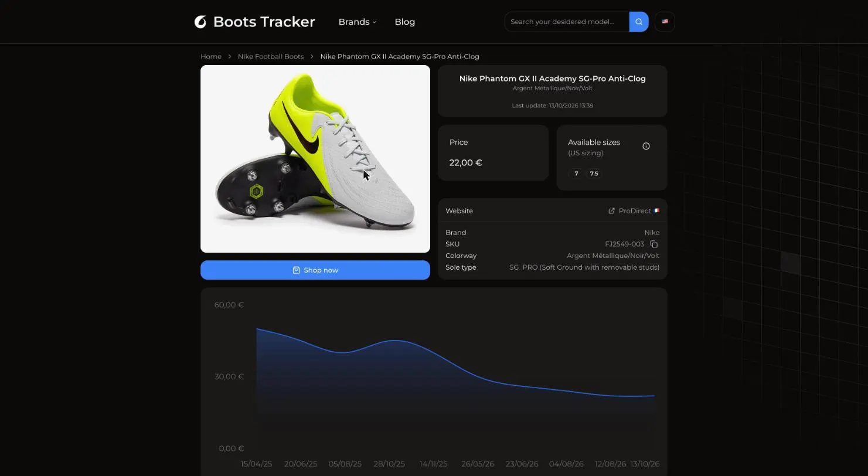The width and height of the screenshot is (868, 476).
Task: Focus the model search field
Action: (x=567, y=22)
